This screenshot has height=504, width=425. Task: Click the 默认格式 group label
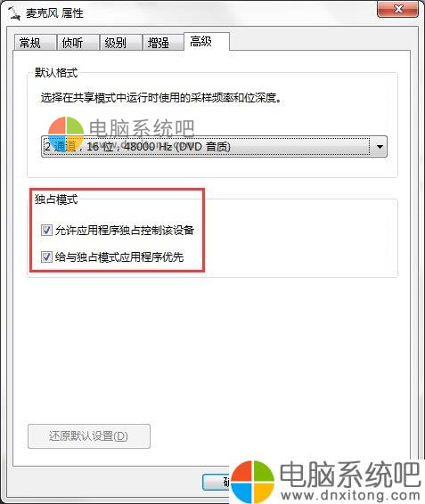[56, 72]
